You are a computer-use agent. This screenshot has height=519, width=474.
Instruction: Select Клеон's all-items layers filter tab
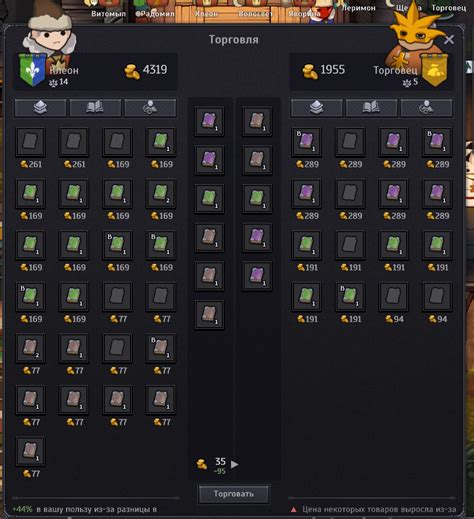point(40,108)
